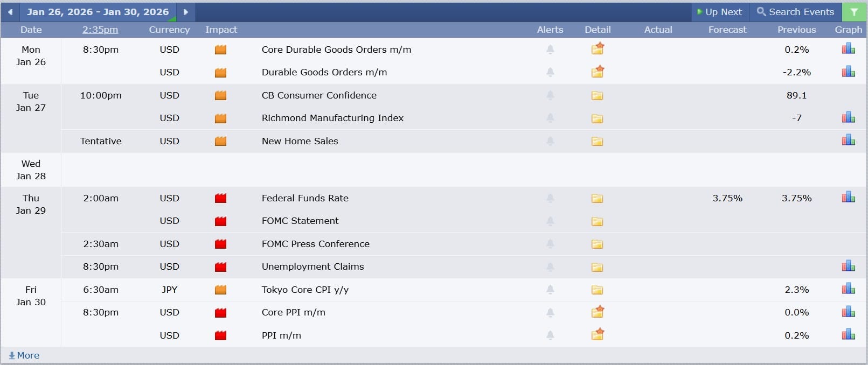Show graph for Unemployment Claims
This screenshot has height=365, width=868.
(x=848, y=266)
